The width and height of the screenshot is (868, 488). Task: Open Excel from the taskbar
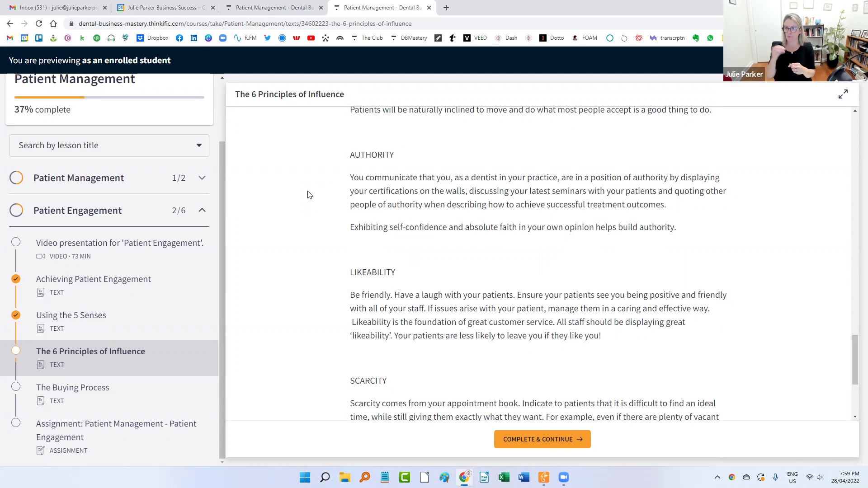(x=504, y=477)
